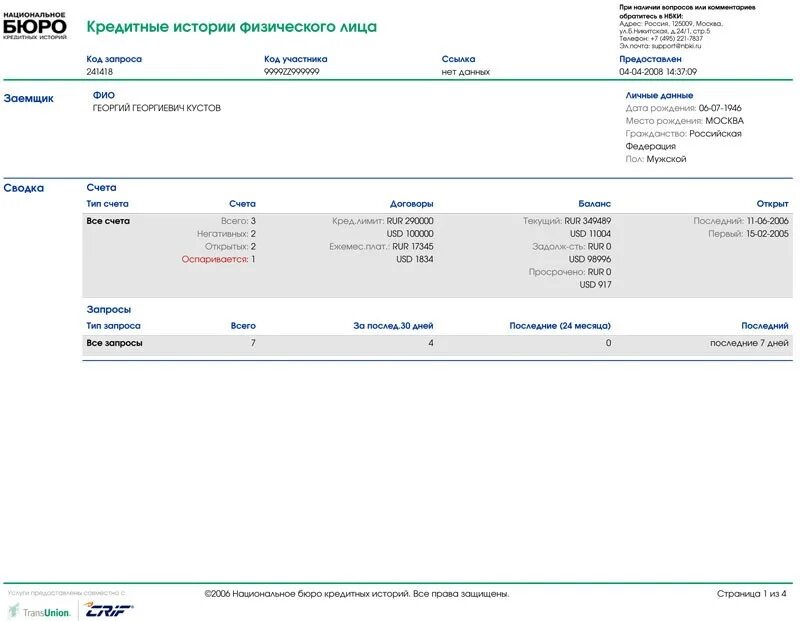Click the 'Ссылка' heading
The image size is (800, 621).
click(458, 59)
